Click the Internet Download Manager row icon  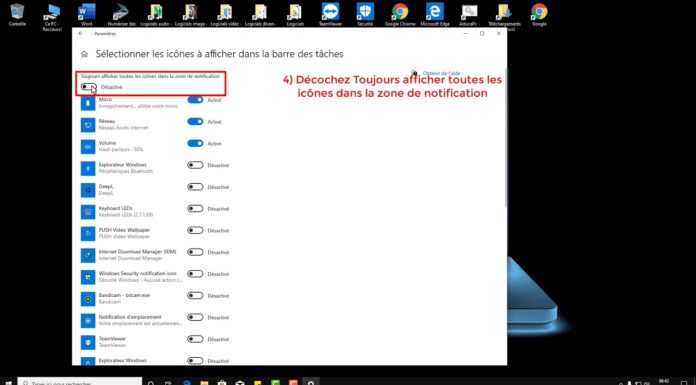(88, 255)
